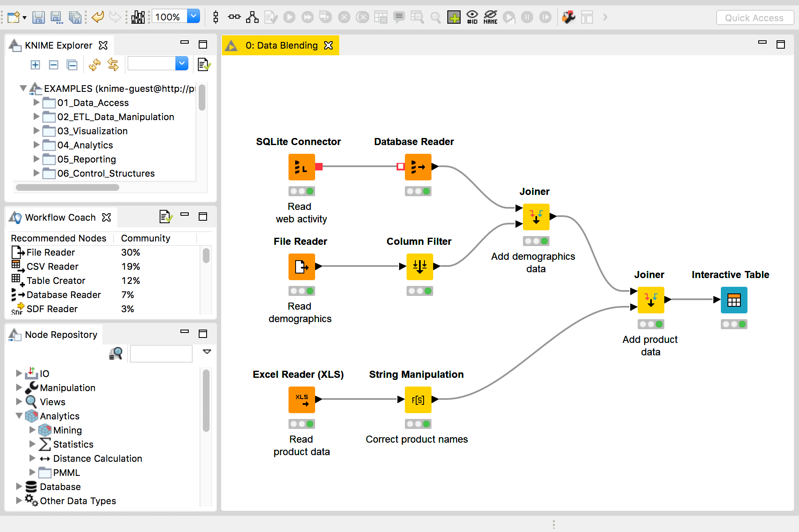Refresh the KNIME Explorer view
Image resolution: width=799 pixels, height=532 pixels.
tap(95, 65)
